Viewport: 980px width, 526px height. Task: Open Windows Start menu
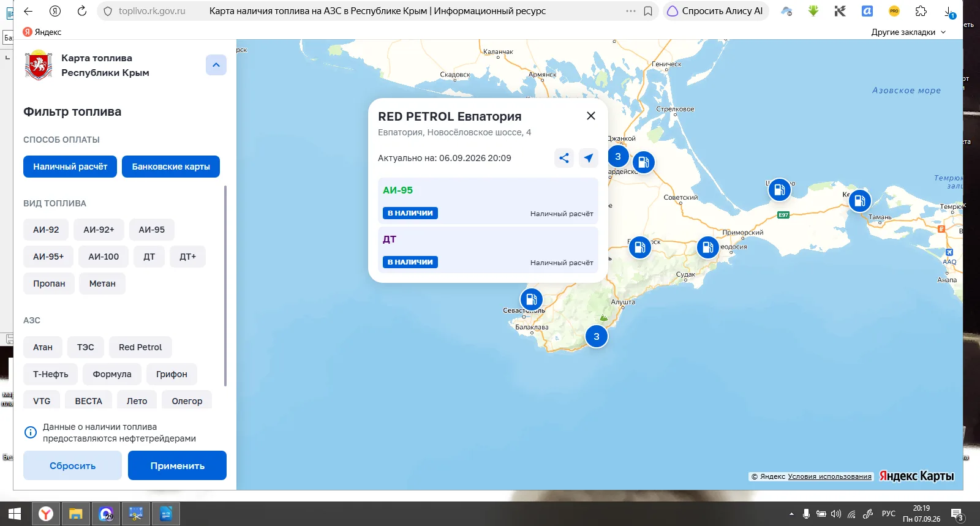click(15, 514)
